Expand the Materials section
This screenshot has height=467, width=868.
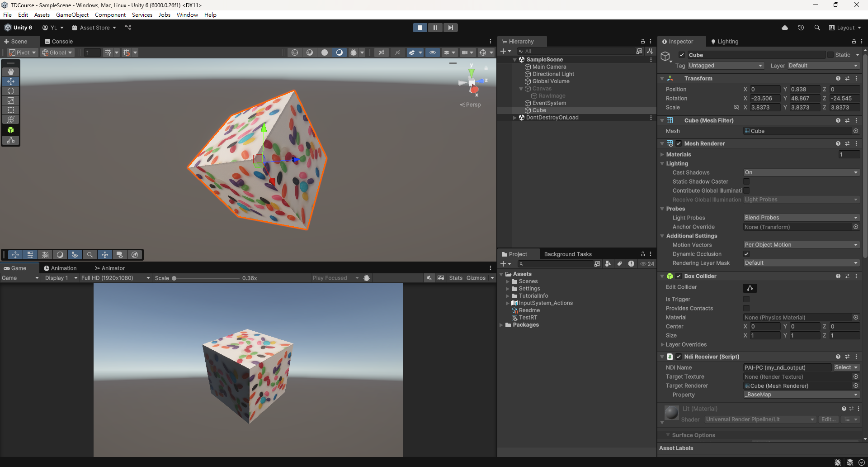pos(662,154)
